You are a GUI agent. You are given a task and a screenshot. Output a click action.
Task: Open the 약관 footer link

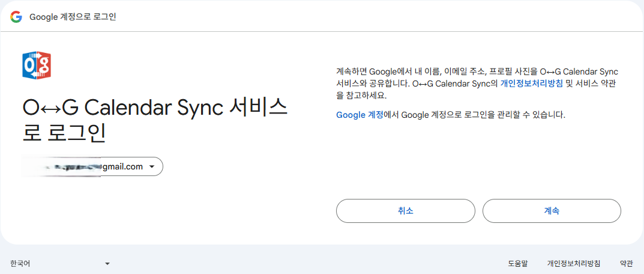[627, 263]
